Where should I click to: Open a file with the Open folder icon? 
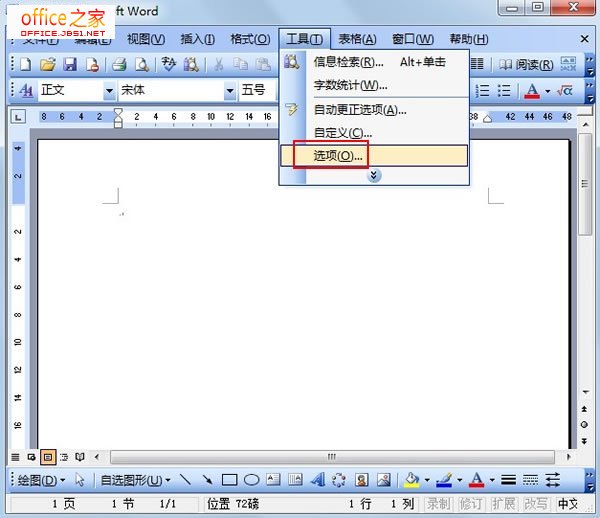click(x=48, y=64)
